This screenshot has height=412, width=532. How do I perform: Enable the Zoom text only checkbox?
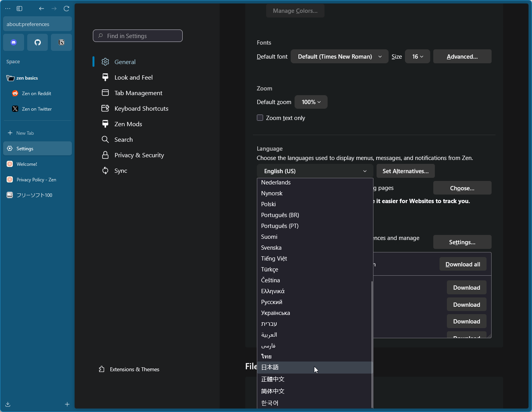coord(260,118)
